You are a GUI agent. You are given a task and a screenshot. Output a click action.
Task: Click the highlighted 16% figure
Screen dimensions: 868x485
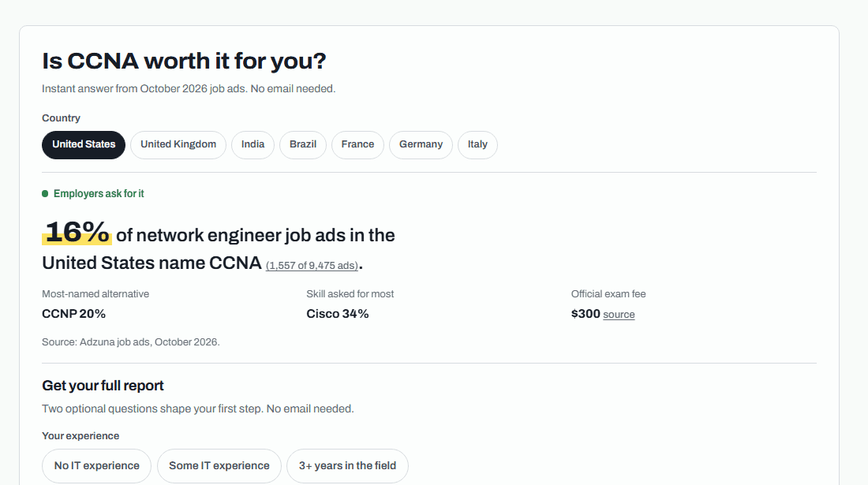(x=77, y=233)
